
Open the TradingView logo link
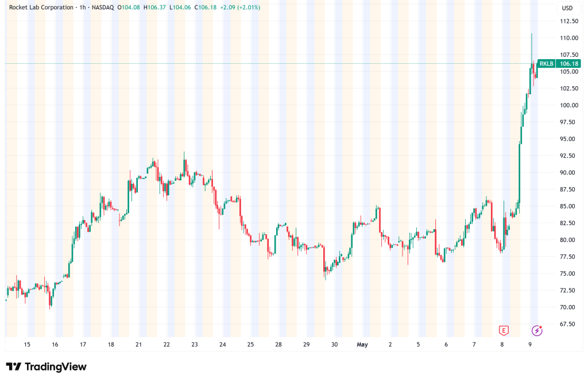point(46,366)
